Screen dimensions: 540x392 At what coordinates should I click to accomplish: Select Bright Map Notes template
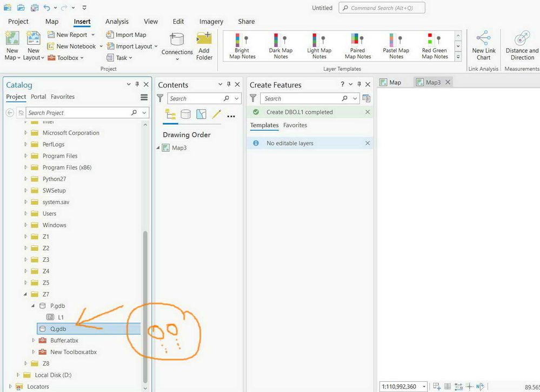coord(243,46)
